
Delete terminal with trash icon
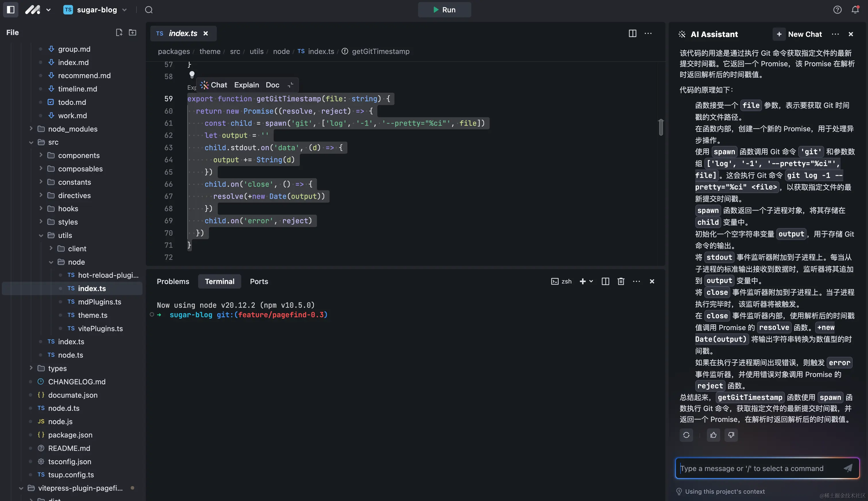pyautogui.click(x=621, y=282)
